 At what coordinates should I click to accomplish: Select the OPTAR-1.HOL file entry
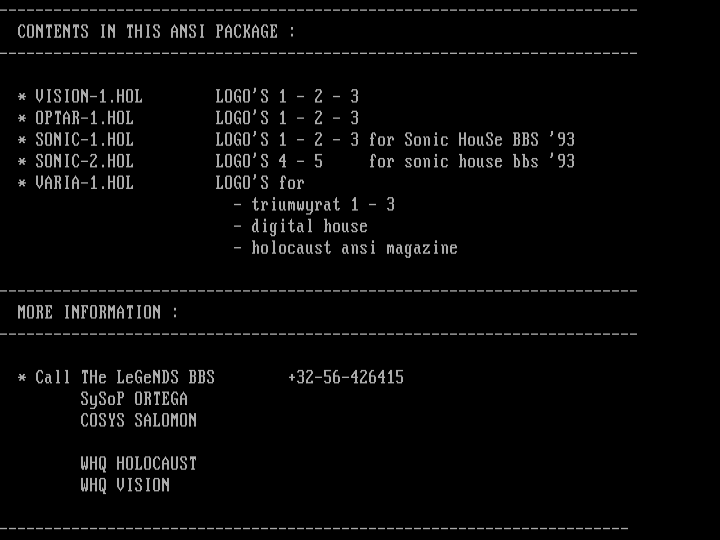84,118
